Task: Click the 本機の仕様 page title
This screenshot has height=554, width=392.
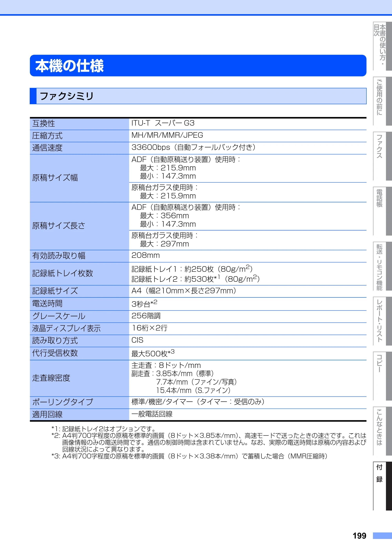Action: pyautogui.click(x=70, y=66)
